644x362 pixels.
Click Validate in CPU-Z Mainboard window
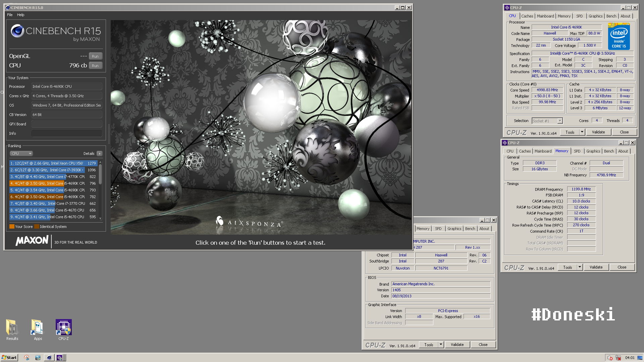457,345
